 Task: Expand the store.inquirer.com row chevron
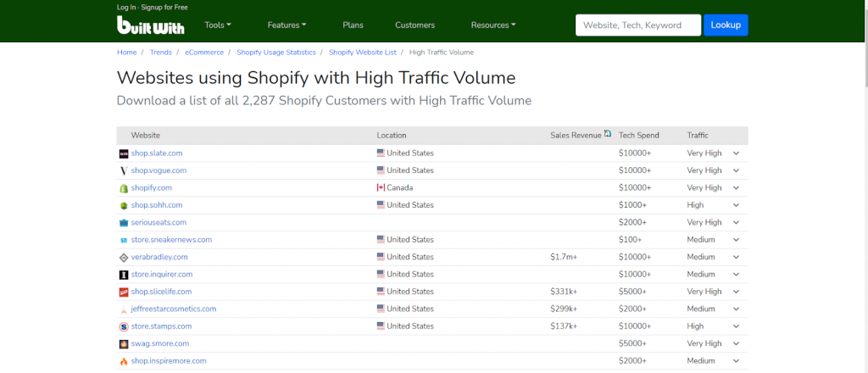pos(737,275)
